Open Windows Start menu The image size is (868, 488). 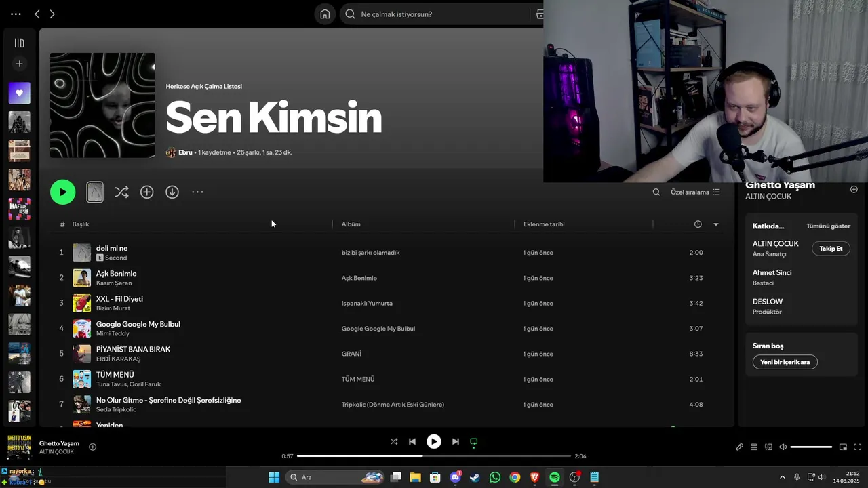click(274, 477)
